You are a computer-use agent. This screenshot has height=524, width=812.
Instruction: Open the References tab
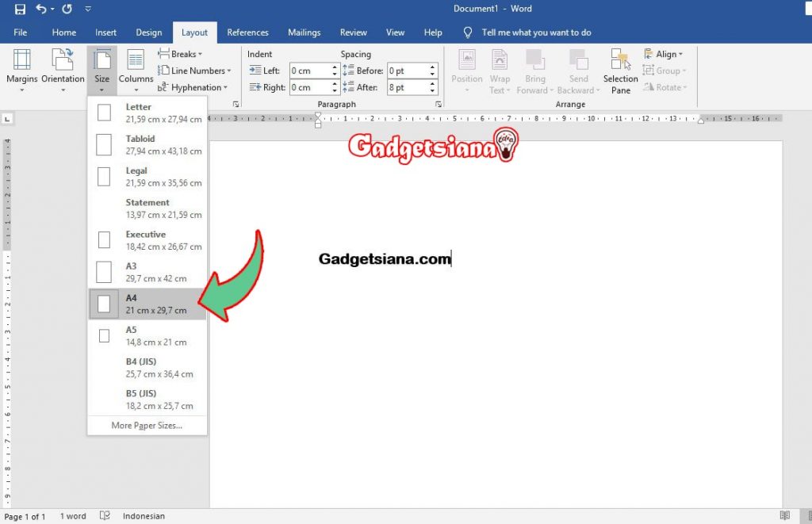tap(247, 33)
